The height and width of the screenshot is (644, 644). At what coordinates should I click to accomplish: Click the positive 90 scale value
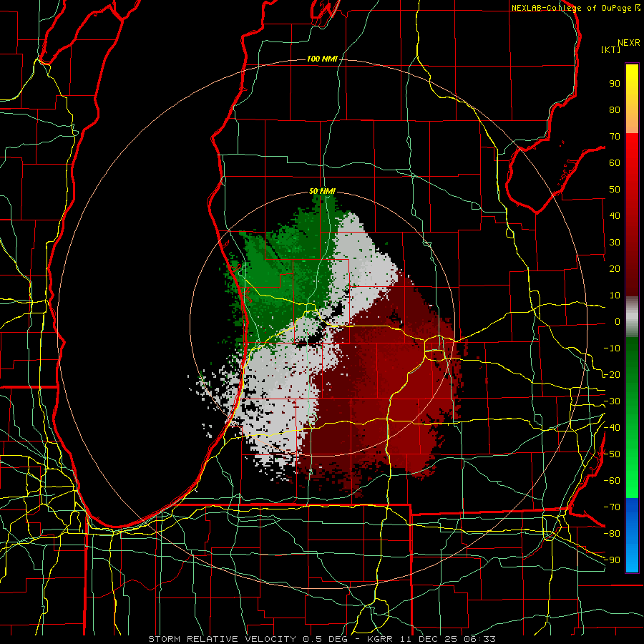point(615,84)
